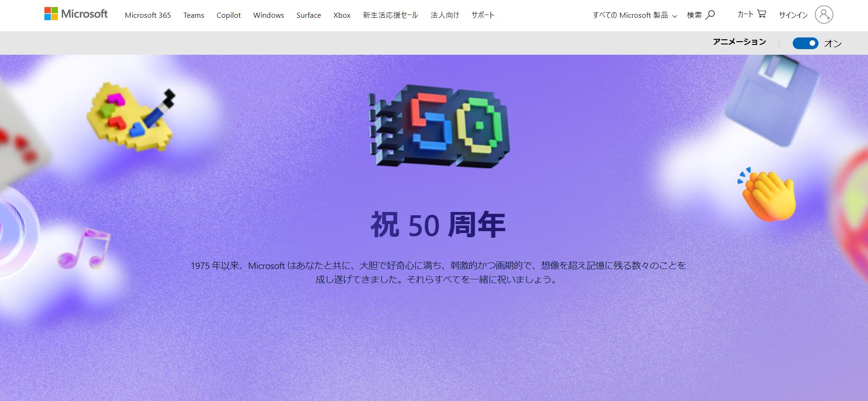
Task: Click the clapping hands emoji
Action: (x=767, y=195)
